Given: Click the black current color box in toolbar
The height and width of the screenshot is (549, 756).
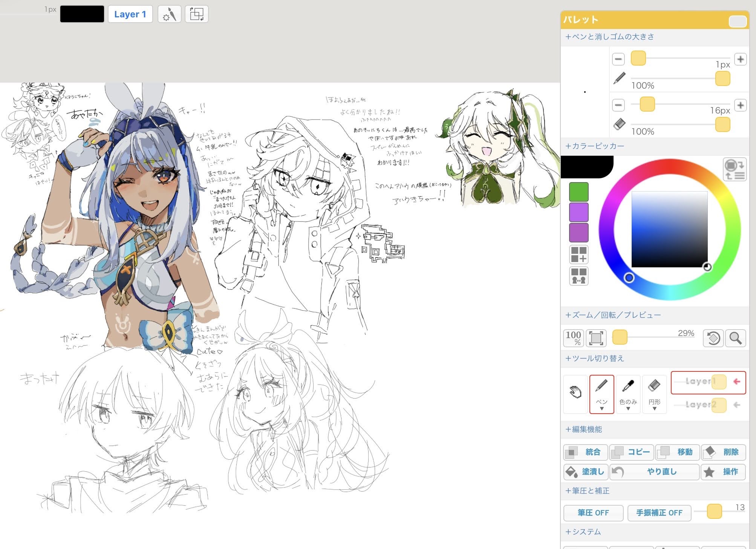Looking at the screenshot, I should click(82, 14).
